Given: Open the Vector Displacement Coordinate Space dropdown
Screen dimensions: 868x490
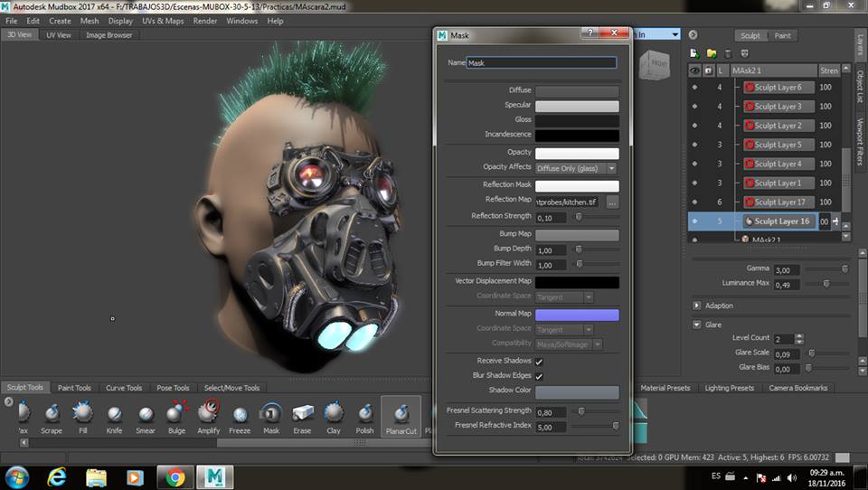Looking at the screenshot, I should click(564, 297).
